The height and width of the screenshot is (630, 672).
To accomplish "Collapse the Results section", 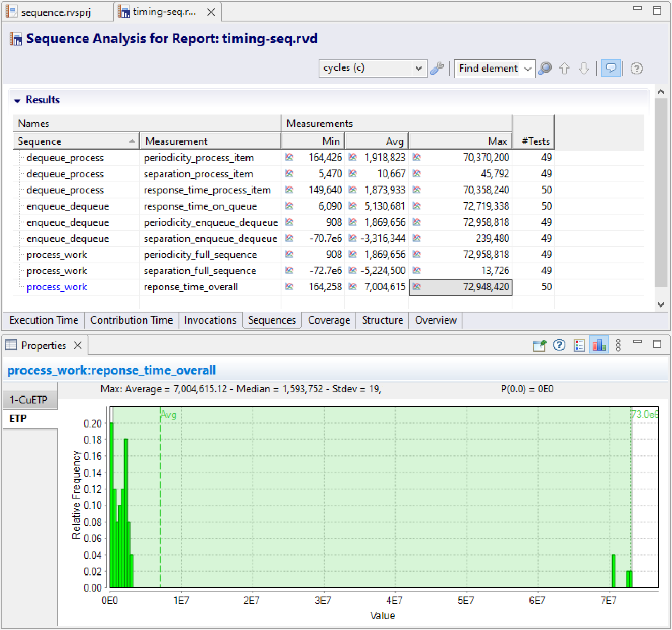I will coord(17,100).
